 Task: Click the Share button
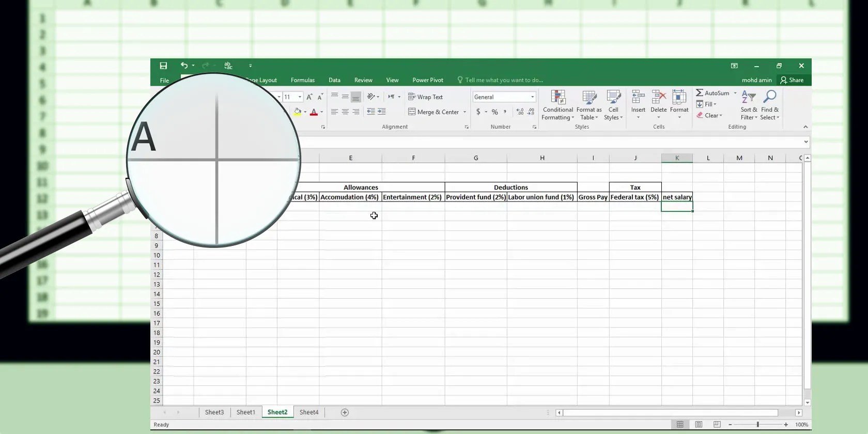(793, 80)
